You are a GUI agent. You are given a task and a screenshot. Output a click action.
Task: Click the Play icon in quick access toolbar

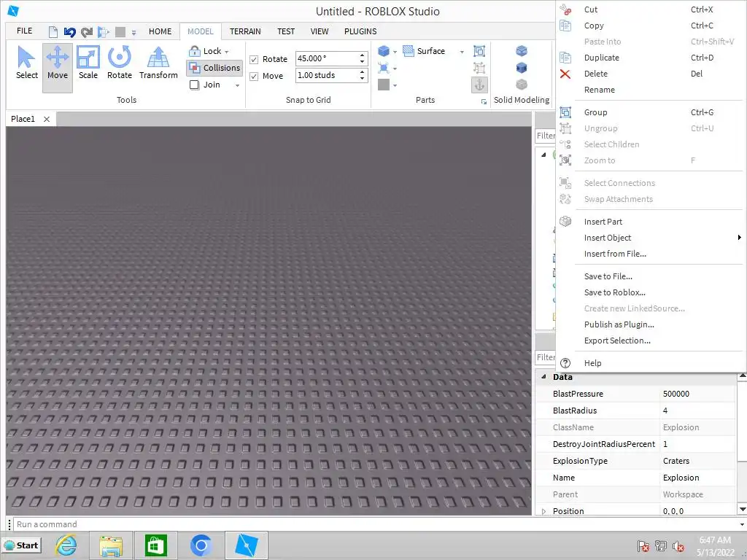(103, 32)
